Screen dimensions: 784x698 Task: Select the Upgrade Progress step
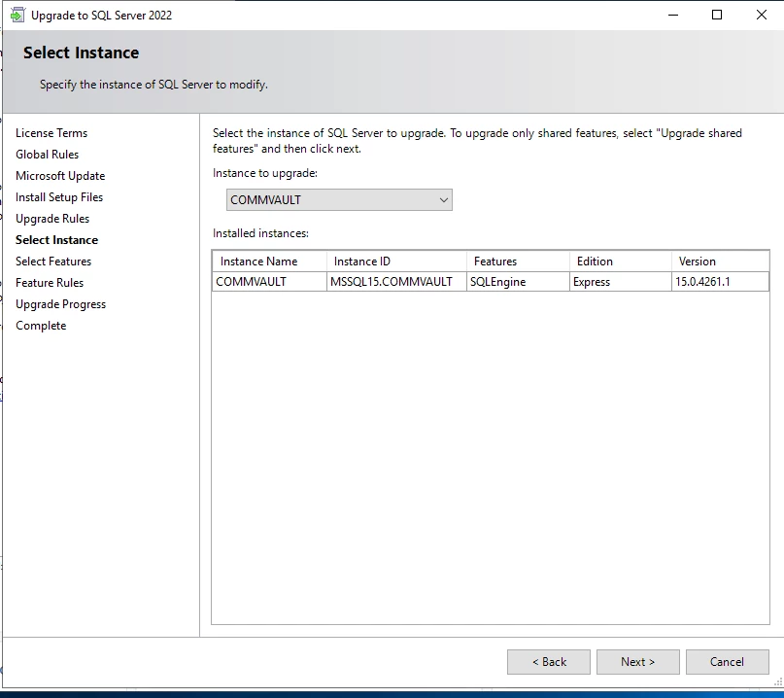[x=60, y=304]
